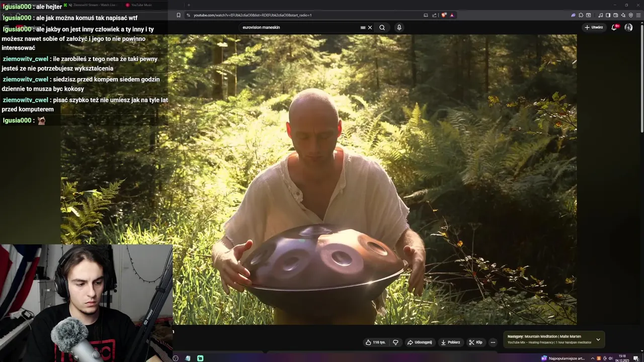Open on-screen keyboard in search box
This screenshot has width=644, height=362.
[x=363, y=28]
